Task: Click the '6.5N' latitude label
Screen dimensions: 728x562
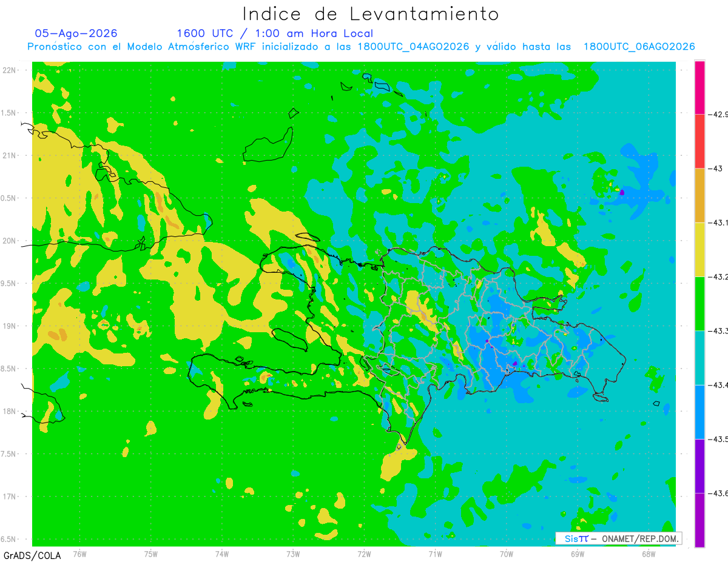Action: (x=9, y=539)
